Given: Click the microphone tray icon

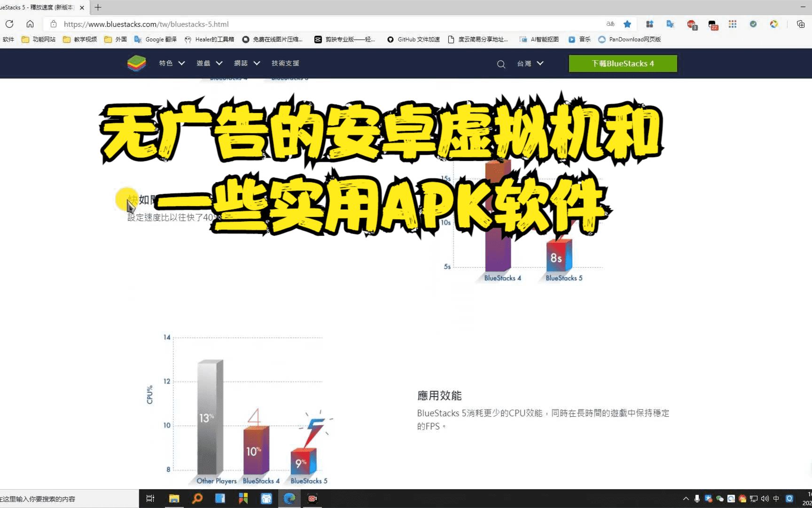Looking at the screenshot, I should tap(697, 499).
